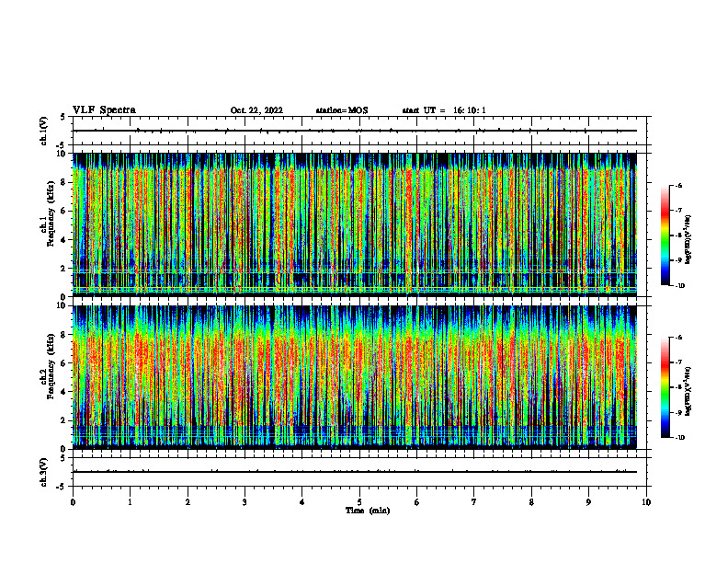Click time axis tick label "9"

point(588,502)
